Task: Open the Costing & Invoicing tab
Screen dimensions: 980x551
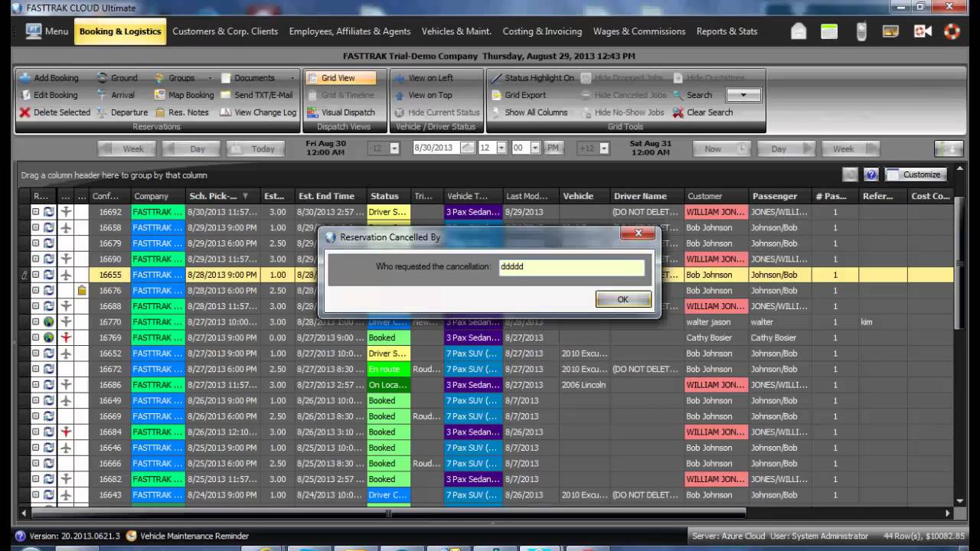Action: [x=542, y=31]
